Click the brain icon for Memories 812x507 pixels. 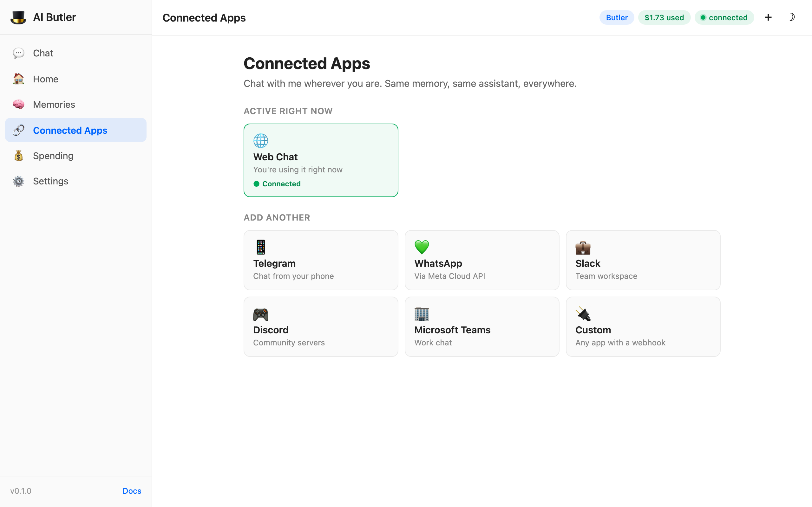click(18, 104)
